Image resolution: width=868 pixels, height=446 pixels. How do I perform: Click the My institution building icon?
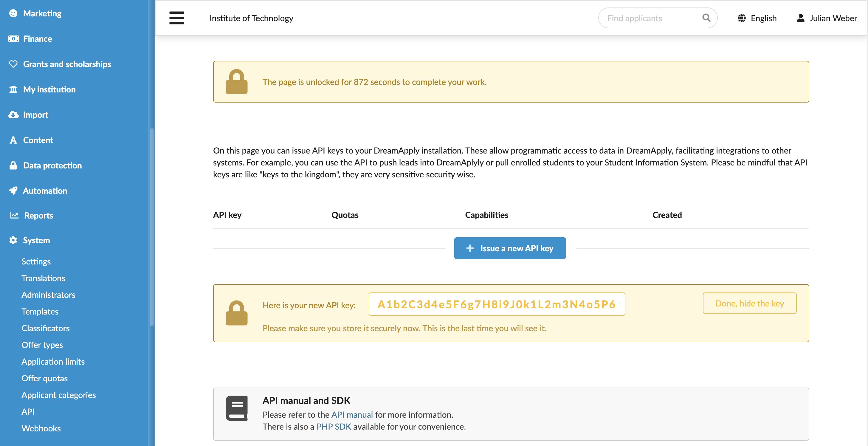pyautogui.click(x=13, y=89)
